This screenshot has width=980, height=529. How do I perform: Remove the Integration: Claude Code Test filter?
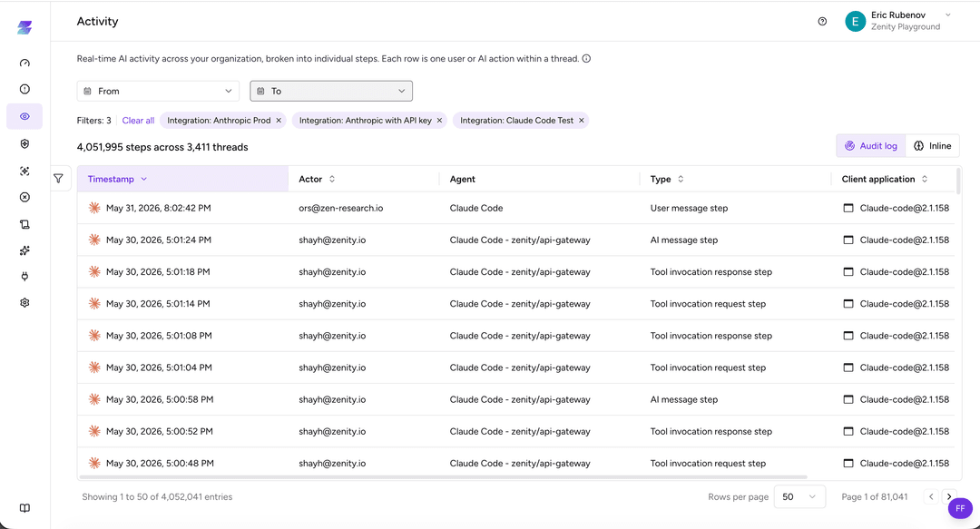tap(582, 121)
